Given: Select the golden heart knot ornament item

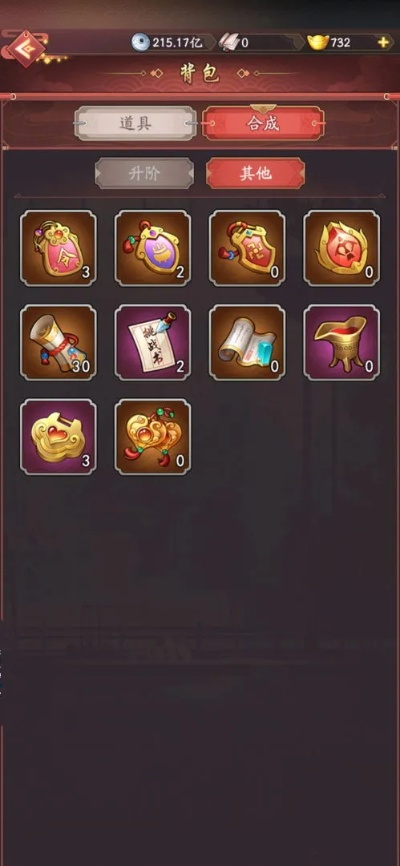Looking at the screenshot, I should [x=152, y=437].
